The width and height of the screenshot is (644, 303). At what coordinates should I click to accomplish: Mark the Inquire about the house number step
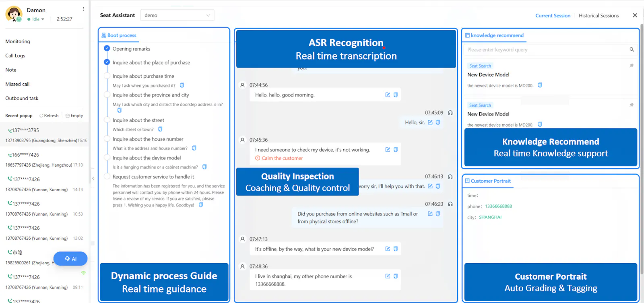[107, 139]
